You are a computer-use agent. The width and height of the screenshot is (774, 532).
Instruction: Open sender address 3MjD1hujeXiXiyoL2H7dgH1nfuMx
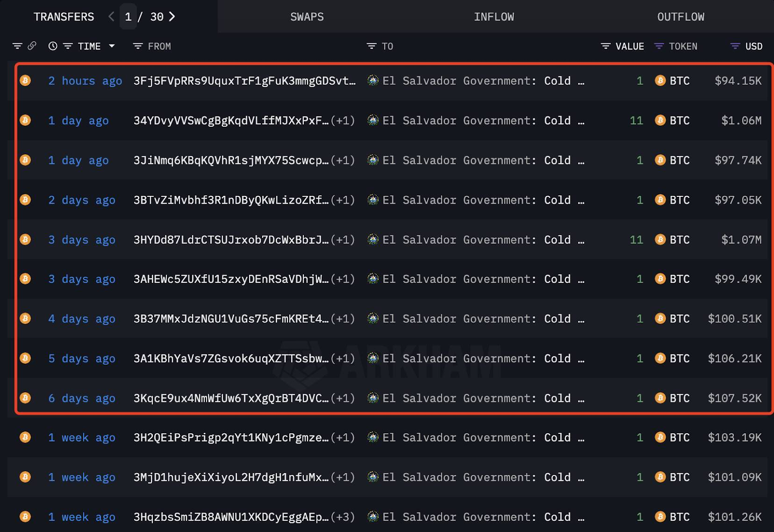[x=231, y=477]
